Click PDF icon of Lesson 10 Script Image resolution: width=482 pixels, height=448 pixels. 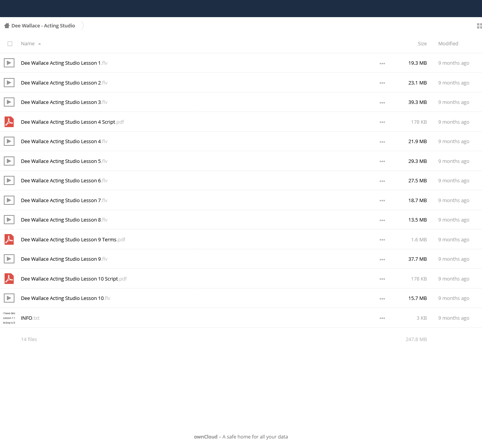tap(9, 279)
